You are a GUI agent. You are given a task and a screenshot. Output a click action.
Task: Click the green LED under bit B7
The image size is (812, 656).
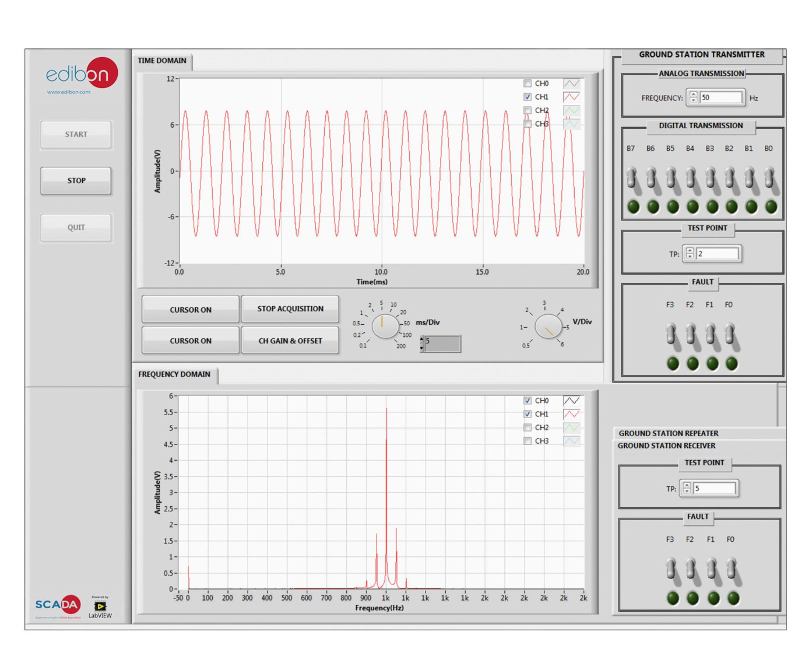[x=633, y=206]
